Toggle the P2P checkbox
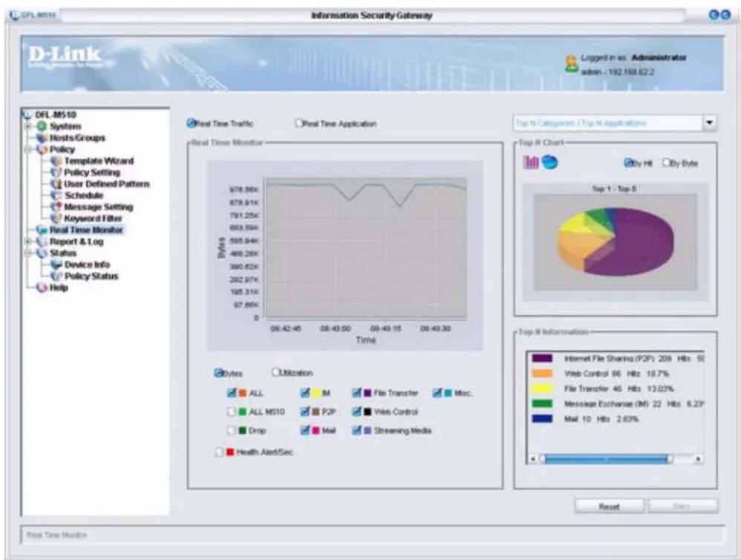Screen dimensions: 741x560 pyautogui.click(x=305, y=411)
